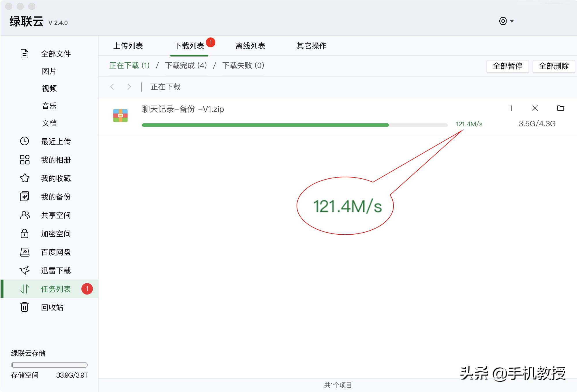Screen dimensions: 577x392
Task: Open 回收站 trash icon
Action: click(25, 307)
